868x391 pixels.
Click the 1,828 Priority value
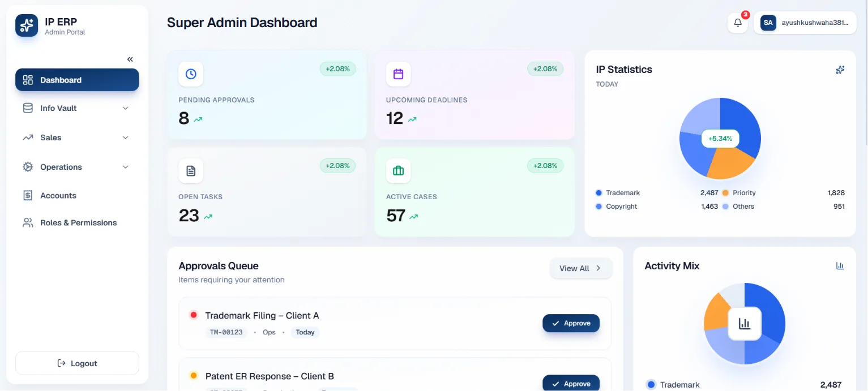pyautogui.click(x=836, y=193)
